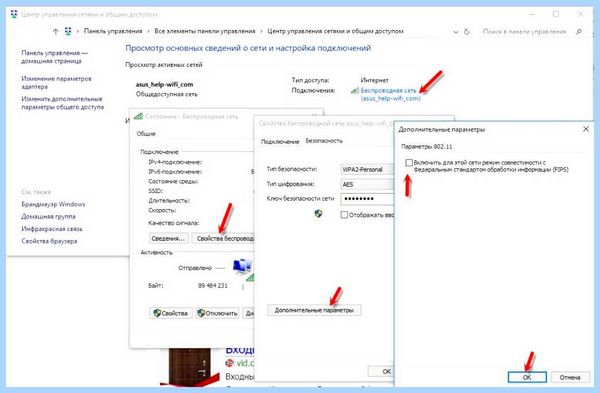This screenshot has height=393, width=600.
Task: Click the shield icon near Отображать checkbox
Action: [x=318, y=214]
